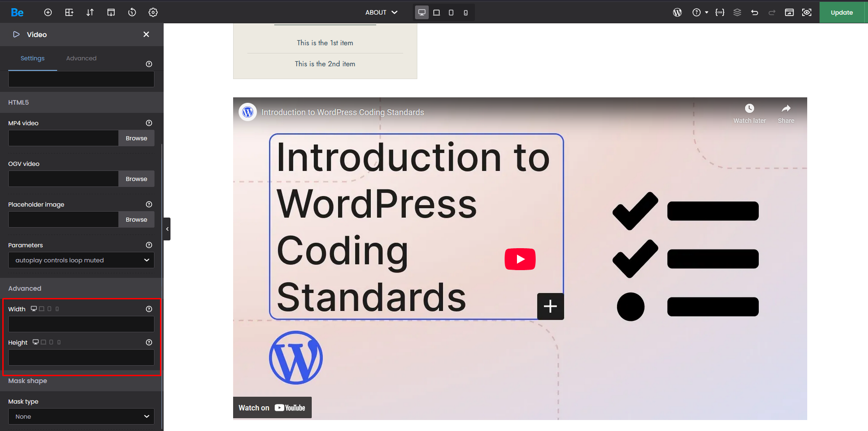Viewport: 868px width, 431px height.
Task: Select desktop device for Width
Action: (34, 309)
